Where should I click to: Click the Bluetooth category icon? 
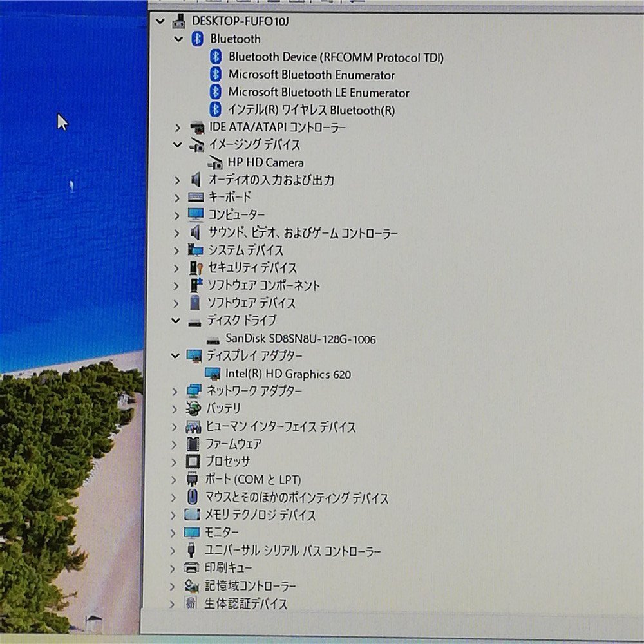click(x=197, y=39)
